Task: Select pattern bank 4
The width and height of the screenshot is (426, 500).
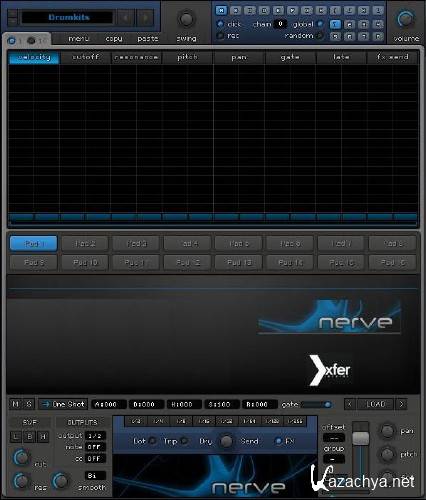Action: (378, 24)
